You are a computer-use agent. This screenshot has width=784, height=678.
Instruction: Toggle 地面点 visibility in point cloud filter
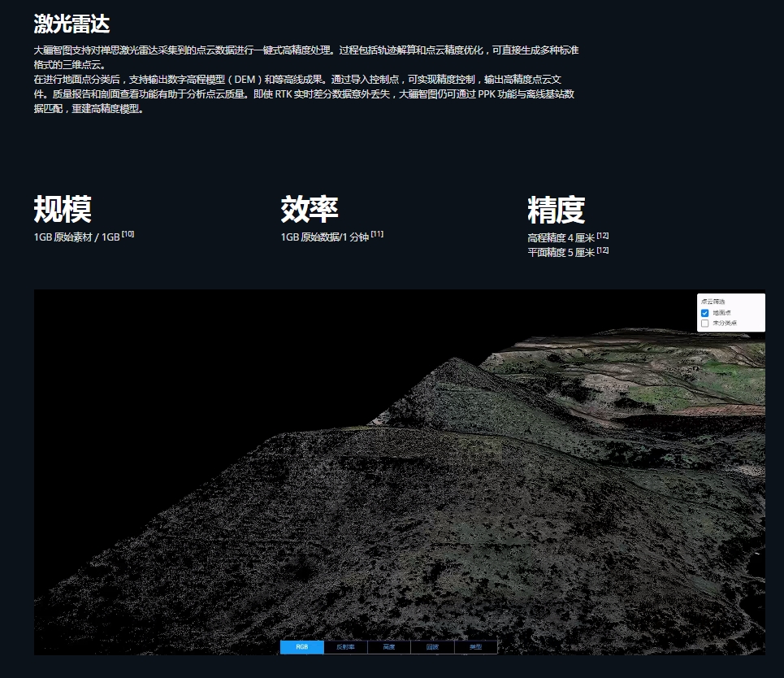[705, 313]
